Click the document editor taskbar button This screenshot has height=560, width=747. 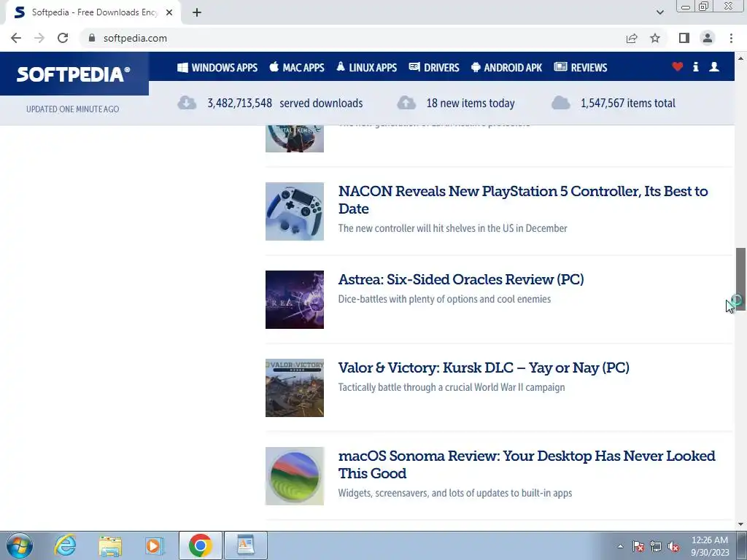(x=245, y=545)
